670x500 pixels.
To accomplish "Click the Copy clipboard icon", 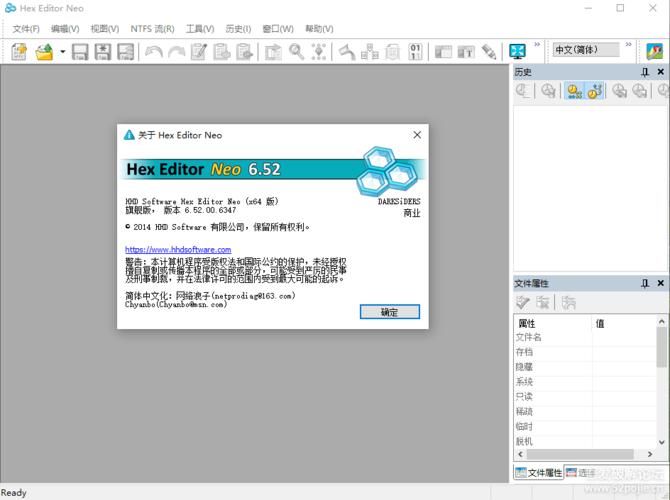I will pyautogui.click(x=222, y=52).
